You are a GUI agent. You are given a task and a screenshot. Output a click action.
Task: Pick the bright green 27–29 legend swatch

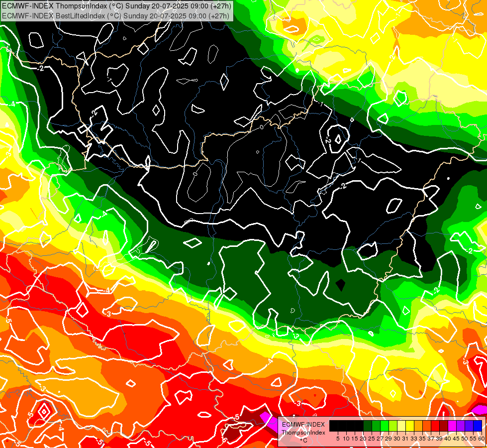pos(385,426)
